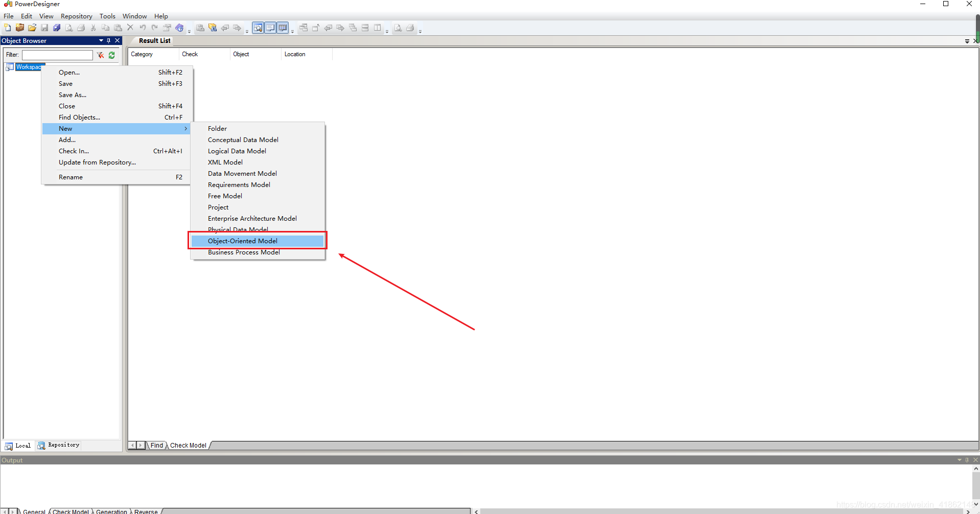980x514 pixels.
Task: Click the context help question-mark icon
Action: click(x=179, y=28)
